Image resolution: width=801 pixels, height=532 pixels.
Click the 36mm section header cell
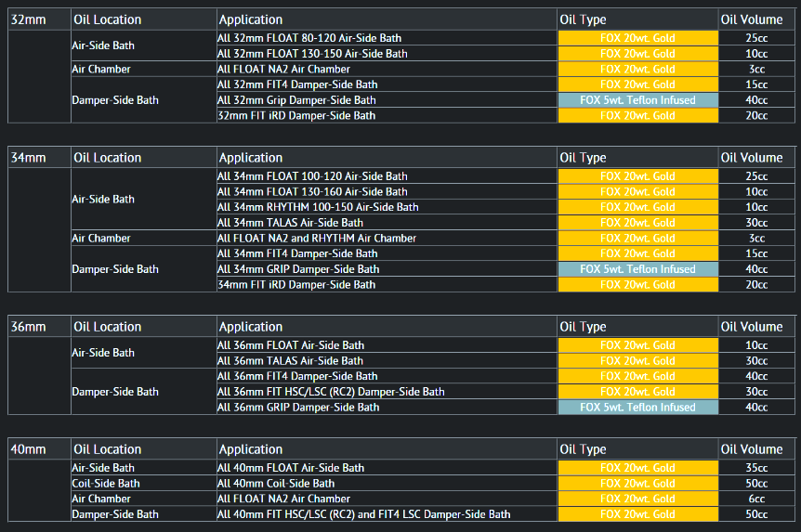click(x=28, y=327)
